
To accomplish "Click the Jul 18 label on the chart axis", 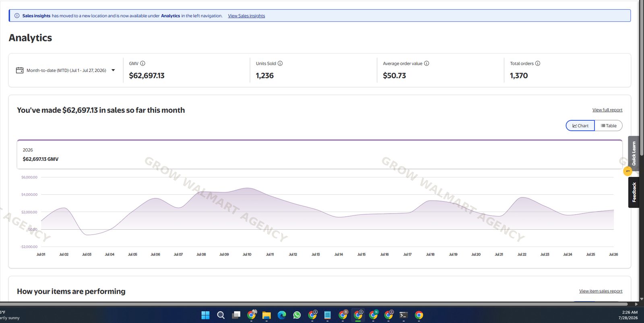I will 430,255.
